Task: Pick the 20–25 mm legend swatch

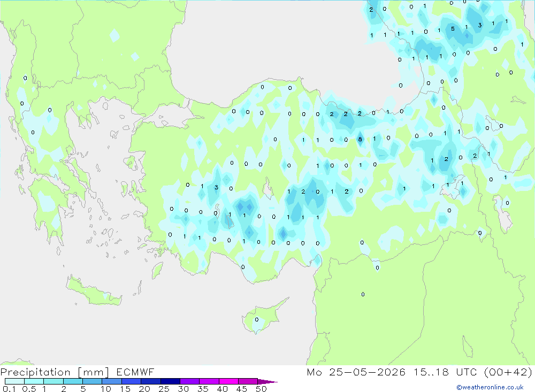Action: tap(150, 381)
